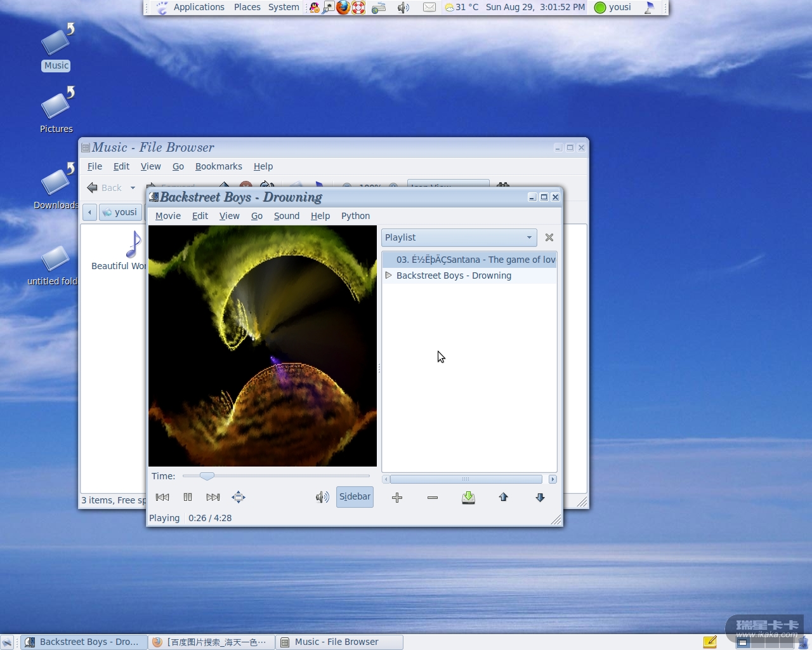Add a file to playlist
This screenshot has width=812, height=650.
point(397,498)
